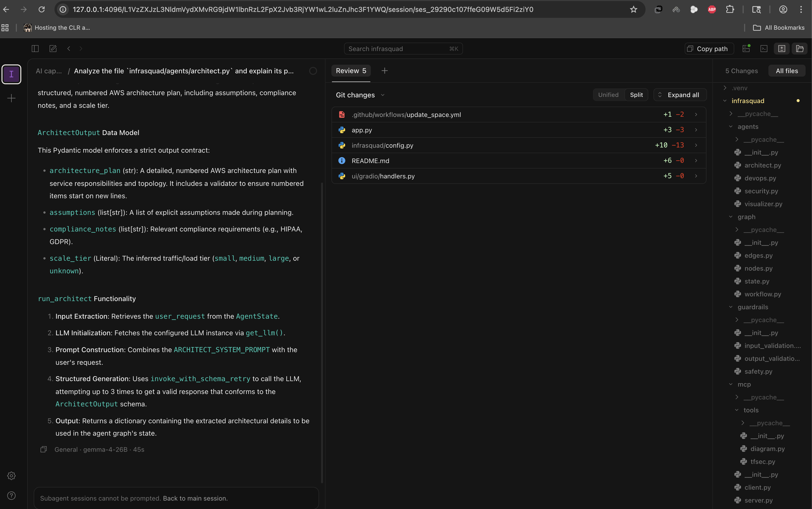Select the purple I workspace avatar
Image resolution: width=812 pixels, height=509 pixels.
[11, 74]
